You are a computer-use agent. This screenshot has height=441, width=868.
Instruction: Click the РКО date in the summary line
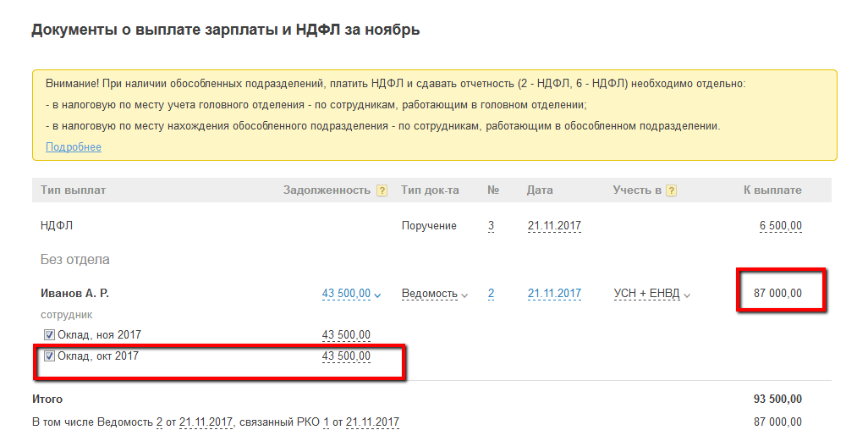pyautogui.click(x=372, y=422)
